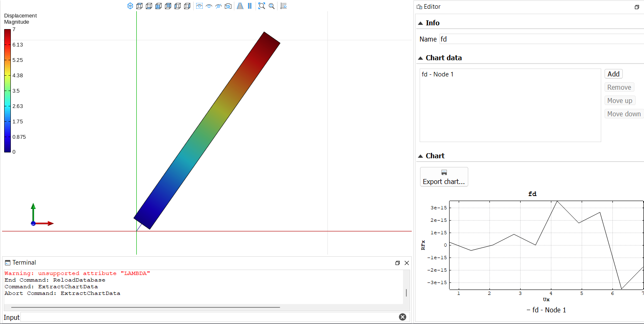
Task: Click the Move up button
Action: point(620,101)
